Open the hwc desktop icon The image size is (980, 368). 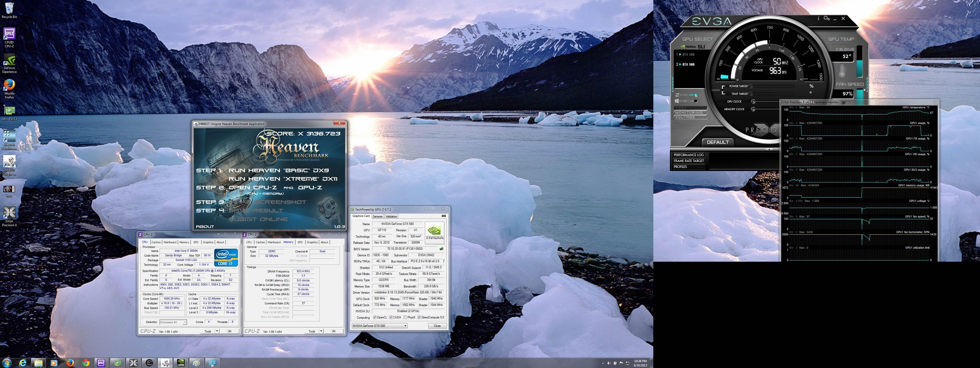9,191
